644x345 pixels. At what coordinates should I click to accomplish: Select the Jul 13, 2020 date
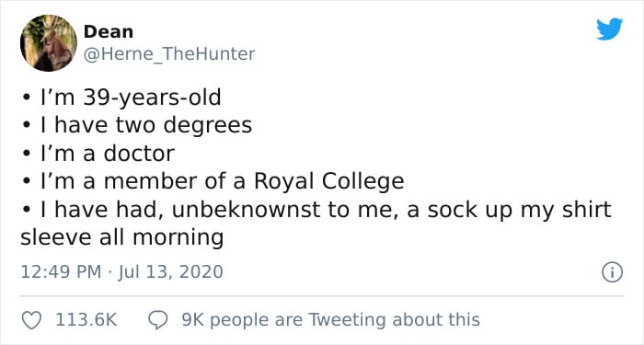point(171,272)
